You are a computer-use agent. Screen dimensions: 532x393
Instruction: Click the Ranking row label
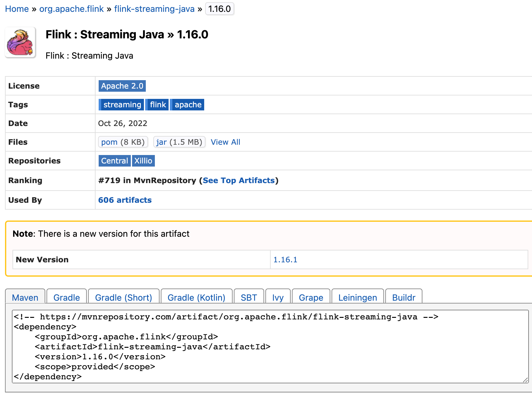(x=25, y=180)
